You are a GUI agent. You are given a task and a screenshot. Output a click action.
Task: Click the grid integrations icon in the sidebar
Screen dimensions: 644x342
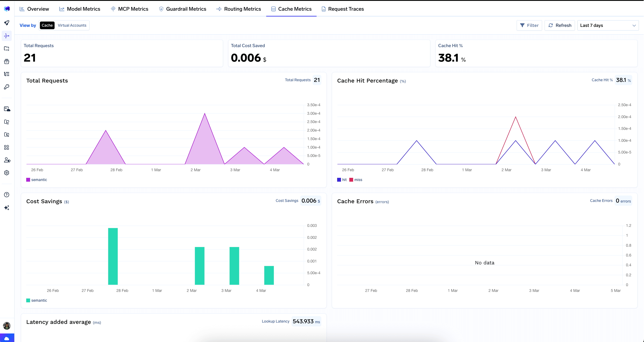click(x=7, y=147)
